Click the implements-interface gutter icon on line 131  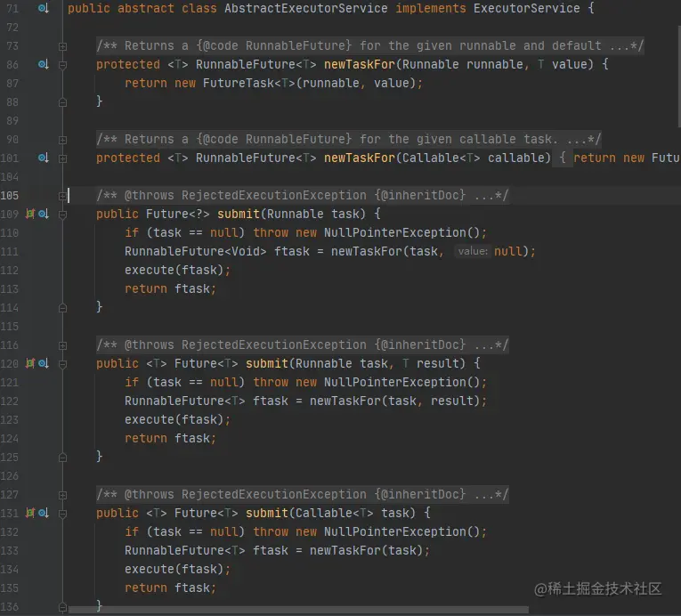30,513
